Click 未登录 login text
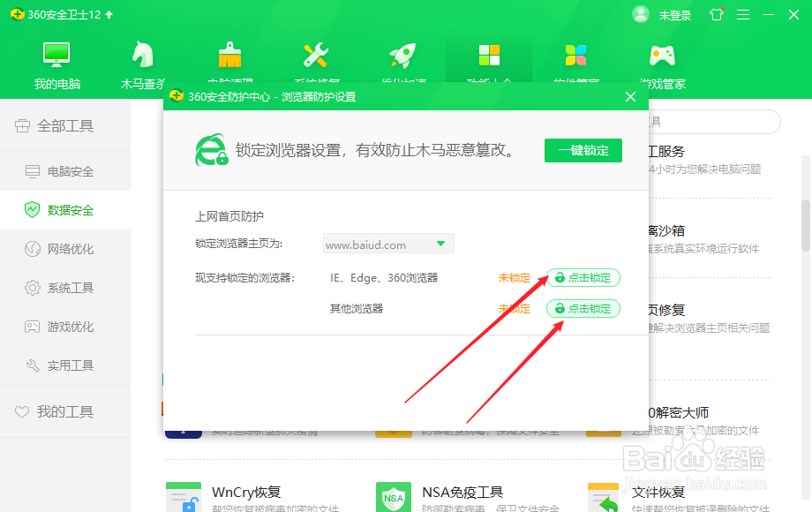The width and height of the screenshot is (812, 512). point(675,16)
